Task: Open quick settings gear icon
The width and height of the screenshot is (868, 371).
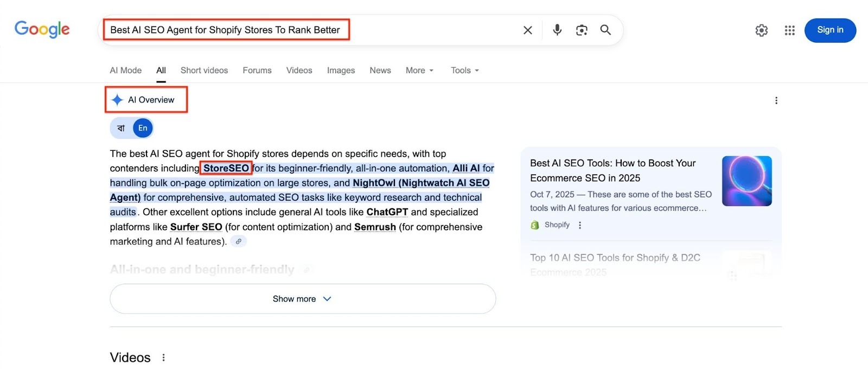Action: (762, 30)
